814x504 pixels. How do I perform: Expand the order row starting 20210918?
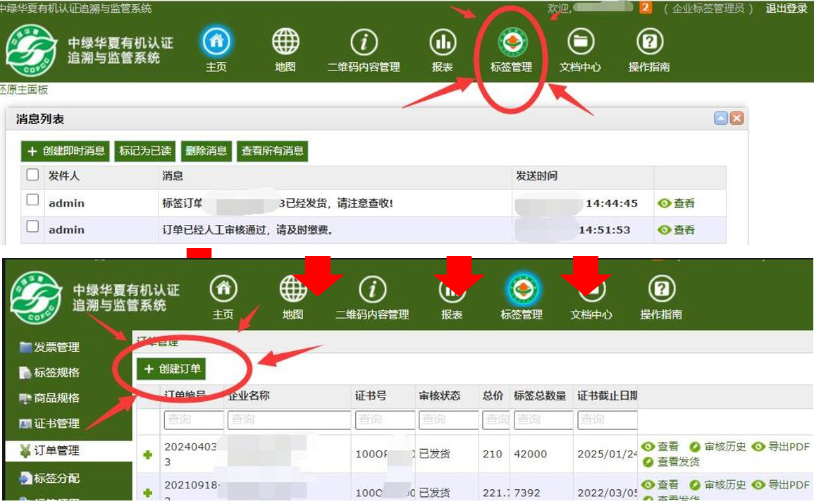pyautogui.click(x=147, y=492)
